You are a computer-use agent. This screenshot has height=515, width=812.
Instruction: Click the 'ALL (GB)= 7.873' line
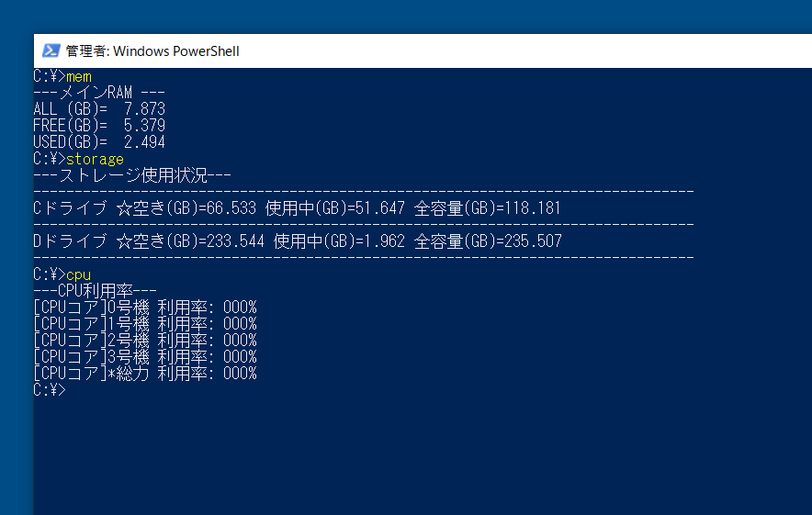click(x=99, y=109)
